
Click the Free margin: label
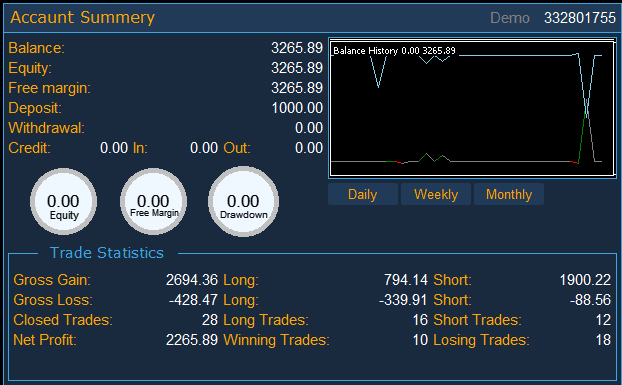pyautogui.click(x=50, y=88)
